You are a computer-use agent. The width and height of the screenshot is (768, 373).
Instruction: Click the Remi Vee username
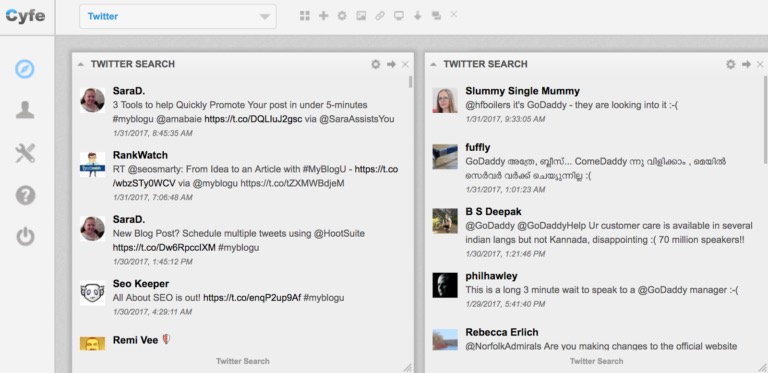(135, 340)
